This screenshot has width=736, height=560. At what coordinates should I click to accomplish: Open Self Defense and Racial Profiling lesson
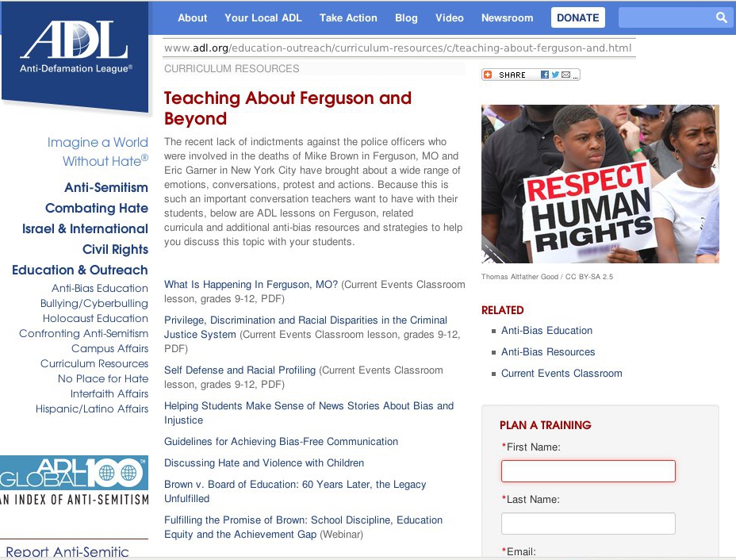point(240,370)
